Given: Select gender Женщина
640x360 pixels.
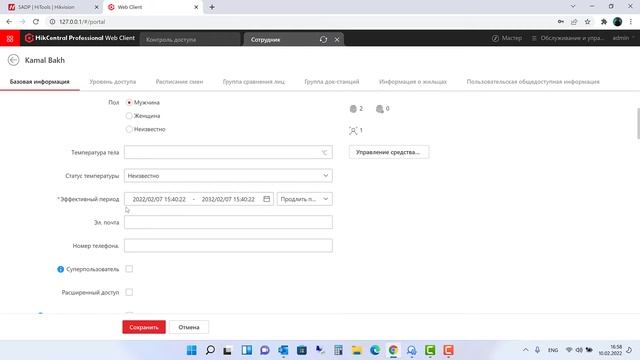Looking at the screenshot, I should click(129, 116).
